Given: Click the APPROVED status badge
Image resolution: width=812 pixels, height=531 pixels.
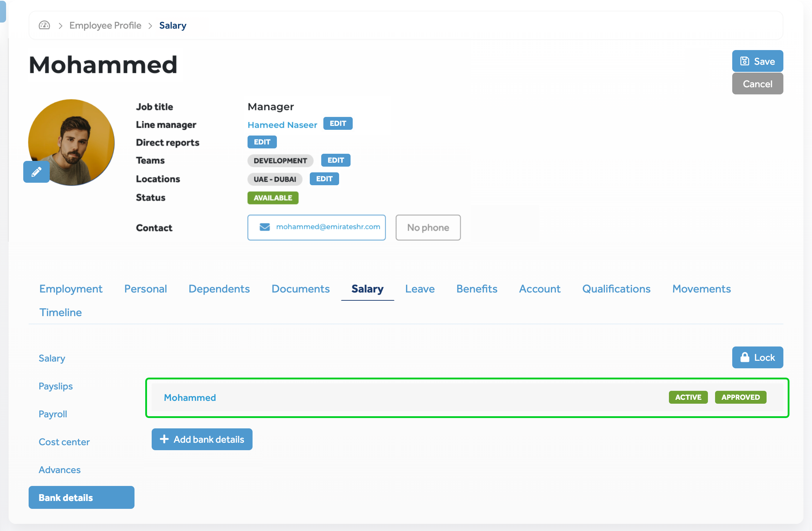Looking at the screenshot, I should click(x=740, y=397).
